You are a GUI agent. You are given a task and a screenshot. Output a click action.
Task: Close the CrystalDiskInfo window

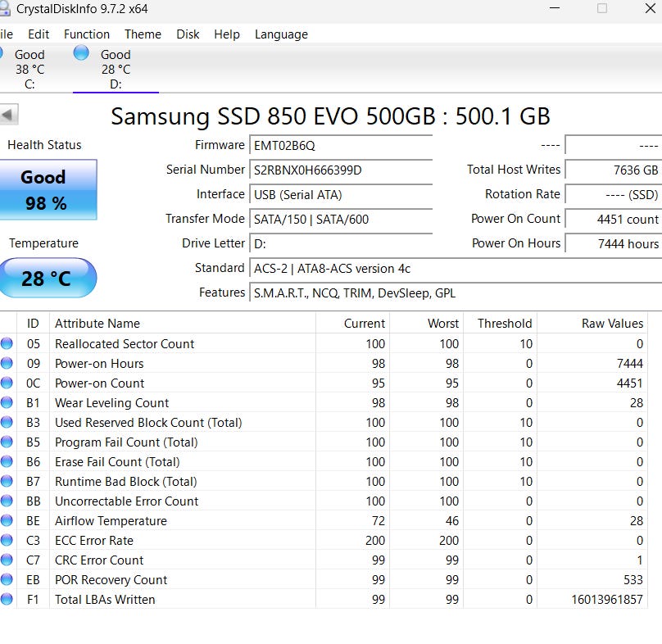(651, 8)
